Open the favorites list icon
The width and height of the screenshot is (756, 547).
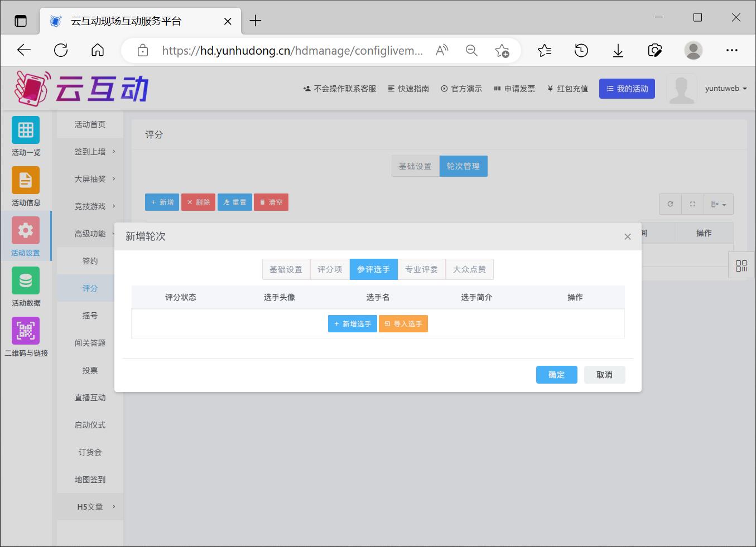pos(545,51)
